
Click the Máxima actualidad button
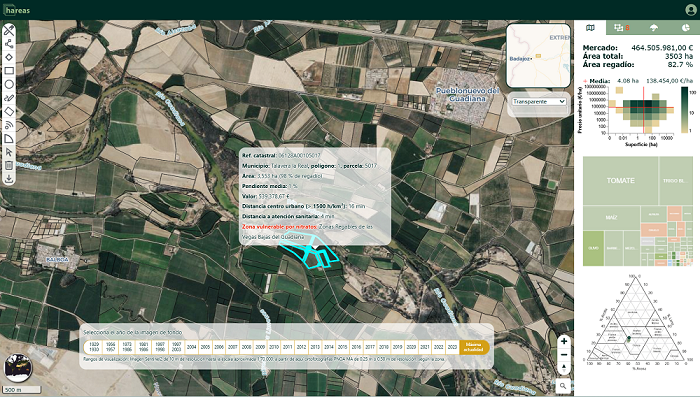coord(474,347)
